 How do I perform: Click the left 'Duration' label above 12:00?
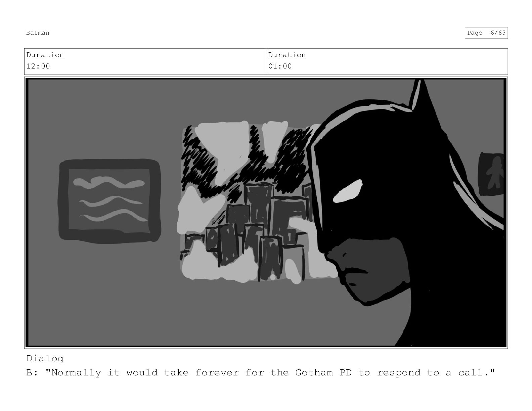(45, 55)
